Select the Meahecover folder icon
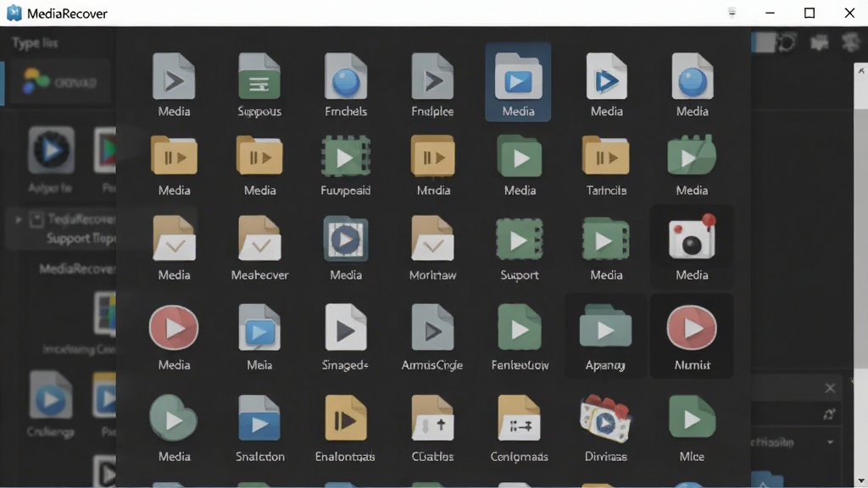 [x=259, y=238]
